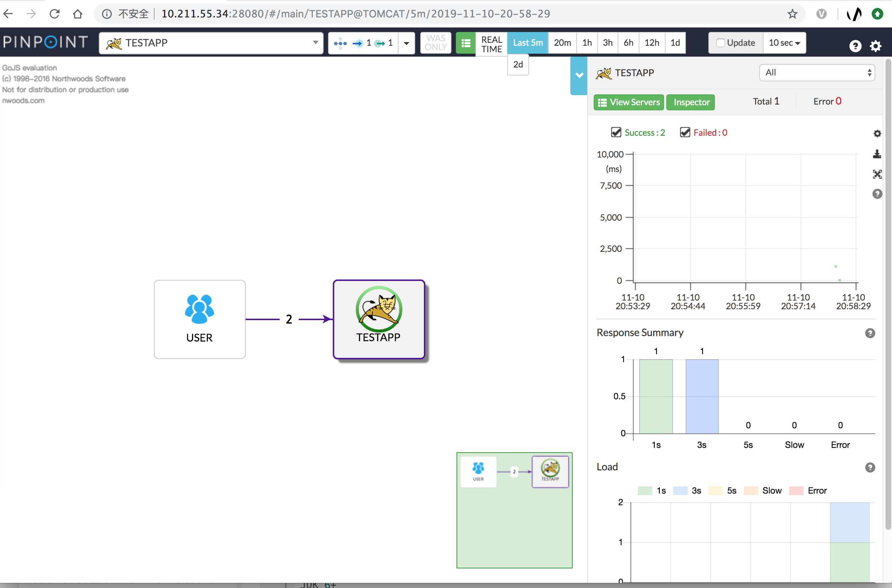Screen dimensions: 892x588
Task: Uncheck the Success scatter filter
Action: click(x=616, y=132)
